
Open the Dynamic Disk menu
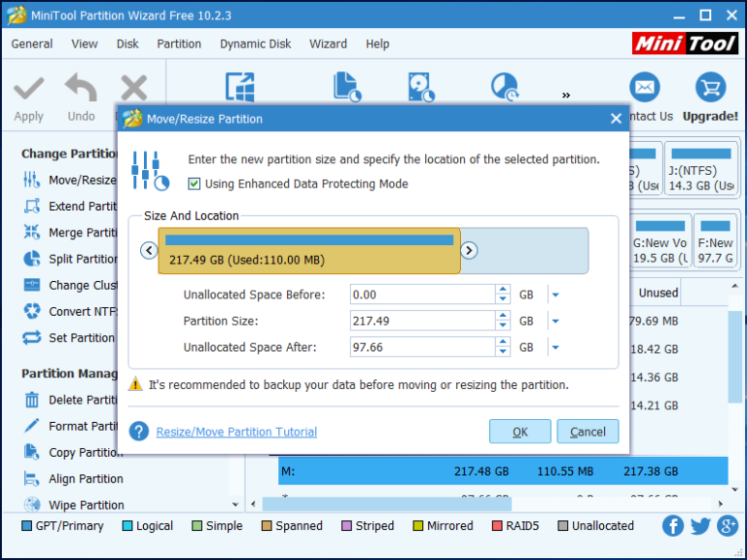pyautogui.click(x=256, y=44)
